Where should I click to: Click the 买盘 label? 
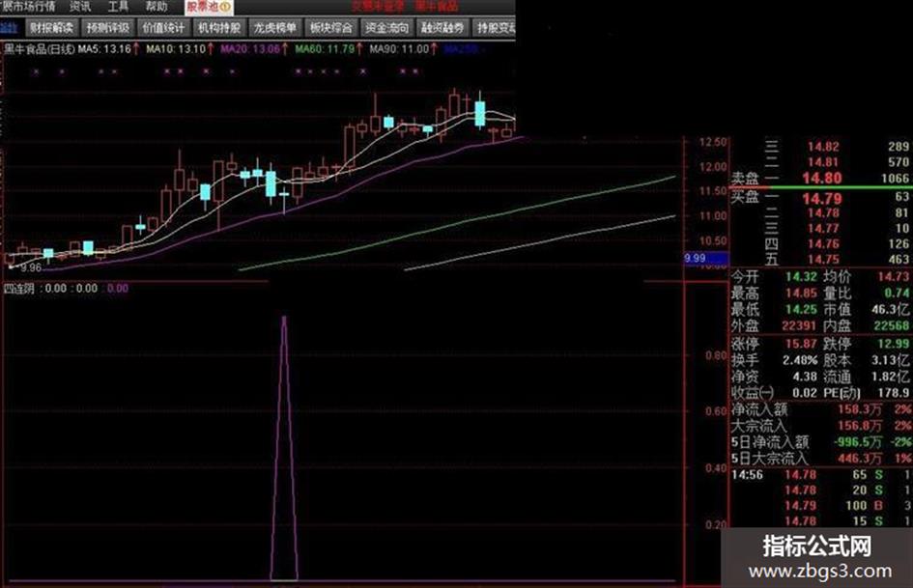coord(745,197)
